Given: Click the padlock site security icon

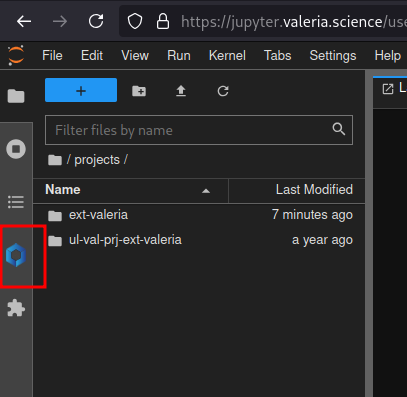Looking at the screenshot, I should [x=163, y=21].
